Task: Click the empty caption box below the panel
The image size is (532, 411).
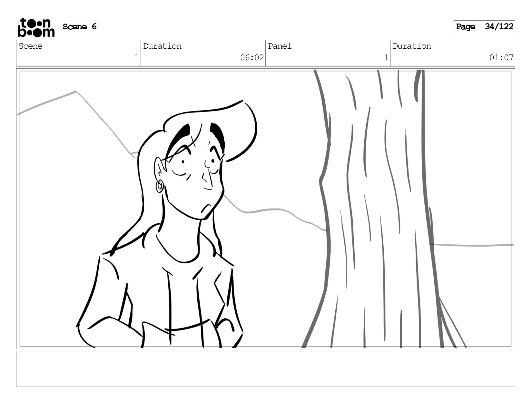Action: [x=265, y=369]
